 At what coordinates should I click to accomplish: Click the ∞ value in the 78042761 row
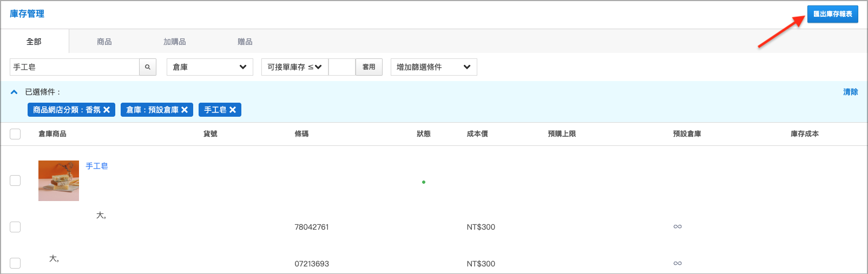coord(678,226)
